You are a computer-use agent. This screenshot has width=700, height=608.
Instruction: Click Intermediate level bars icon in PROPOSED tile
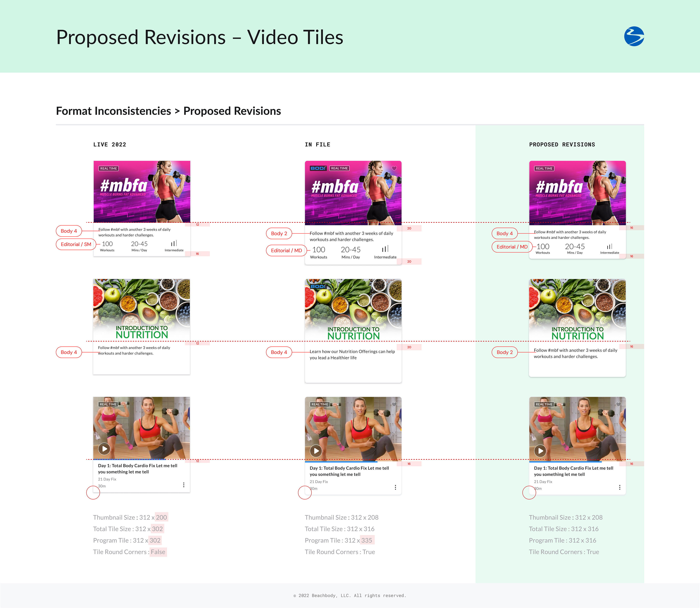[x=609, y=246]
